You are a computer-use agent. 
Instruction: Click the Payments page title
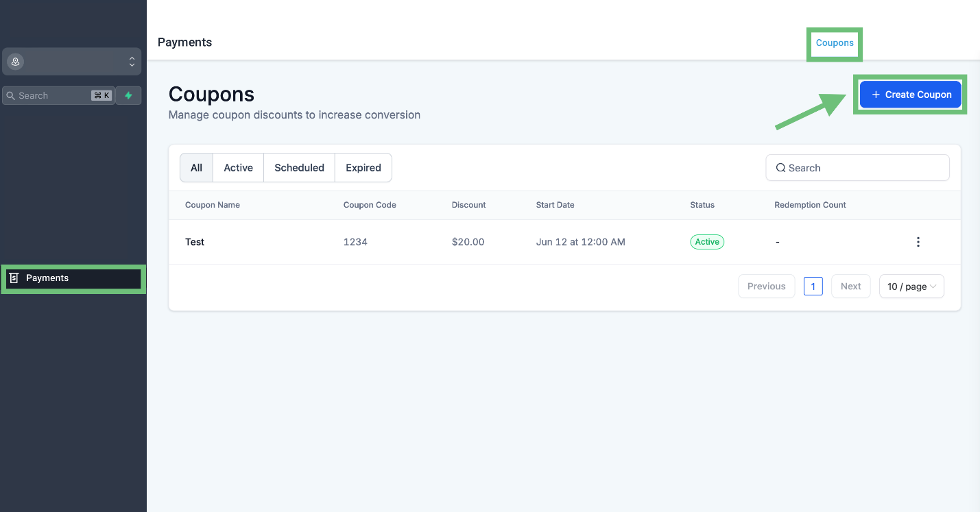184,42
